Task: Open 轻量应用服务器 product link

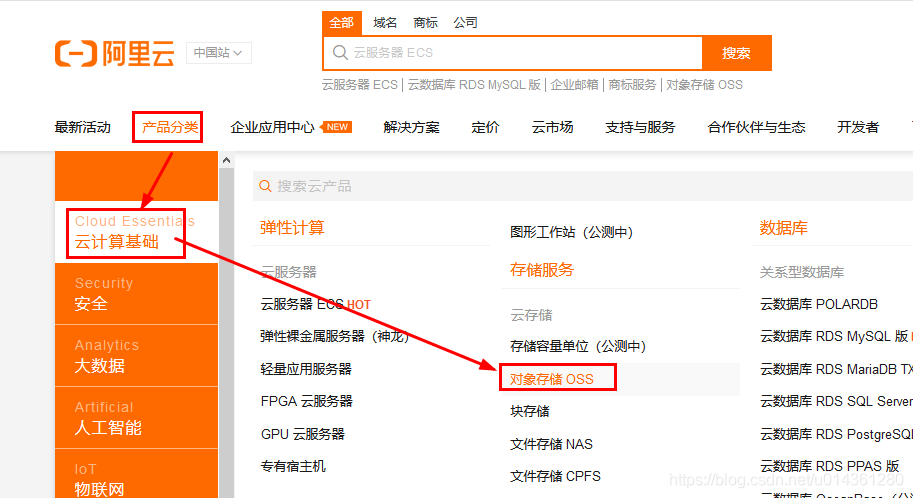Action: (306, 369)
